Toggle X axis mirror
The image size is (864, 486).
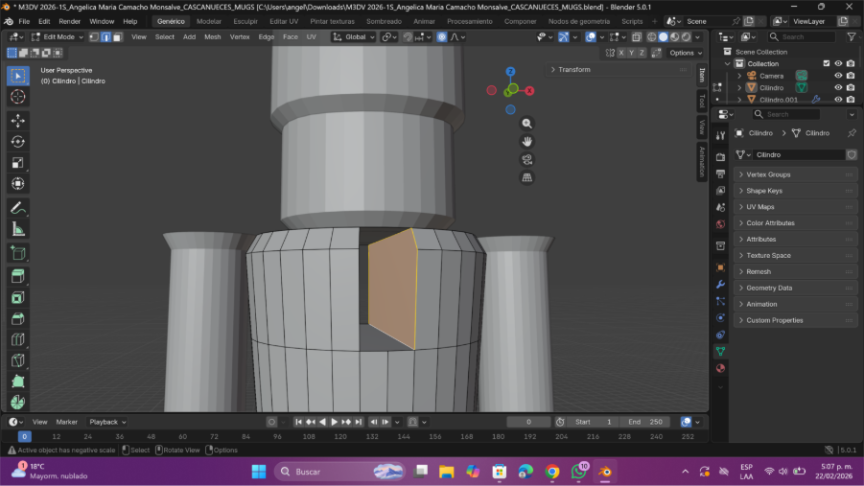tap(621, 53)
